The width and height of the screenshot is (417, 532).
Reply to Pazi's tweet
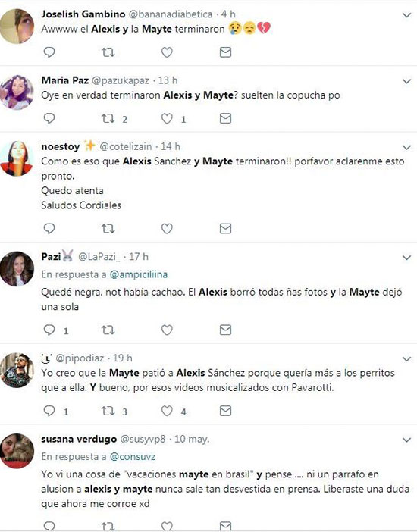point(49,330)
